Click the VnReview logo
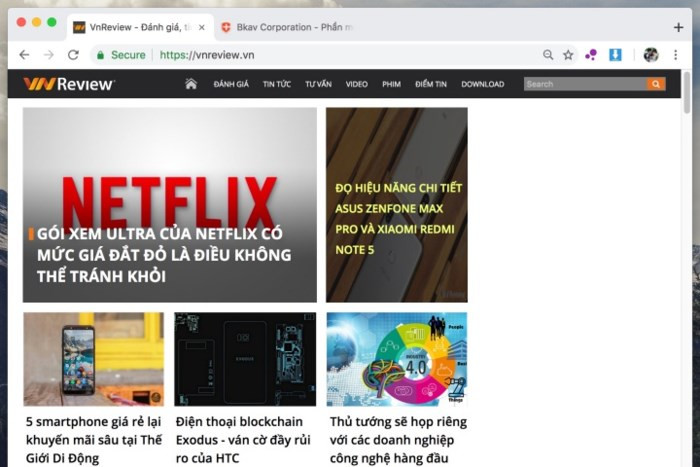Viewport: 700px width, 467px height. (69, 84)
